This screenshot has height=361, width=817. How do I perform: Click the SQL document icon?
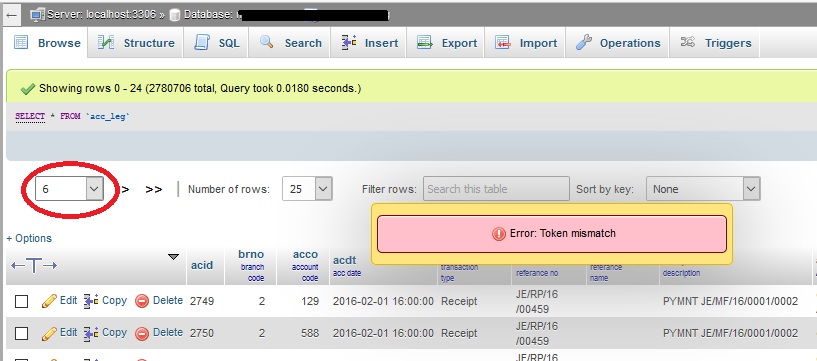tap(202, 42)
